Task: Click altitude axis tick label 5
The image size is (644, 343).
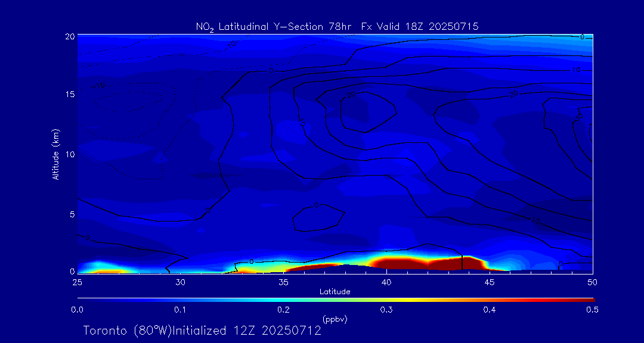Action: click(72, 214)
